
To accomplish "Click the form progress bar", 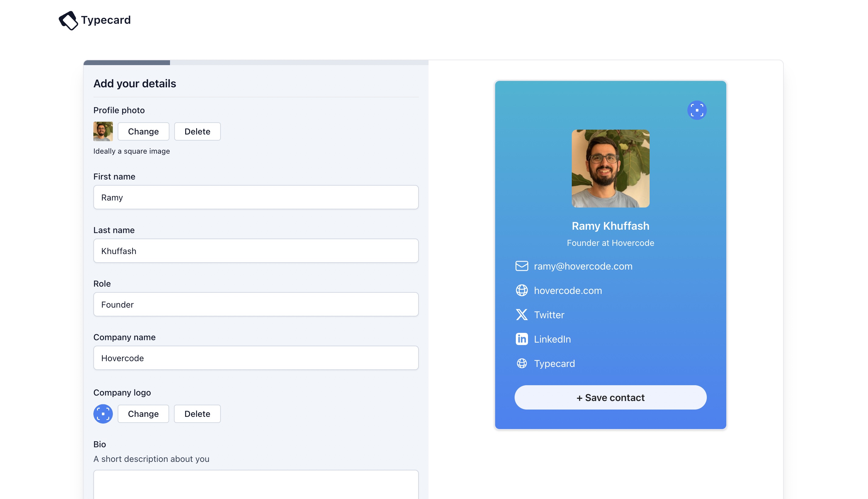I will tap(255, 63).
